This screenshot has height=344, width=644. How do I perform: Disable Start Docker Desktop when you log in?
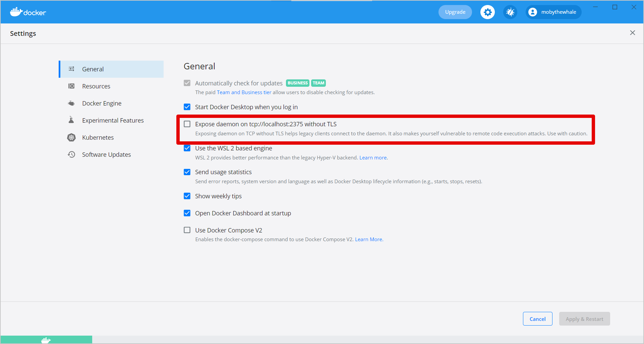coord(187,107)
